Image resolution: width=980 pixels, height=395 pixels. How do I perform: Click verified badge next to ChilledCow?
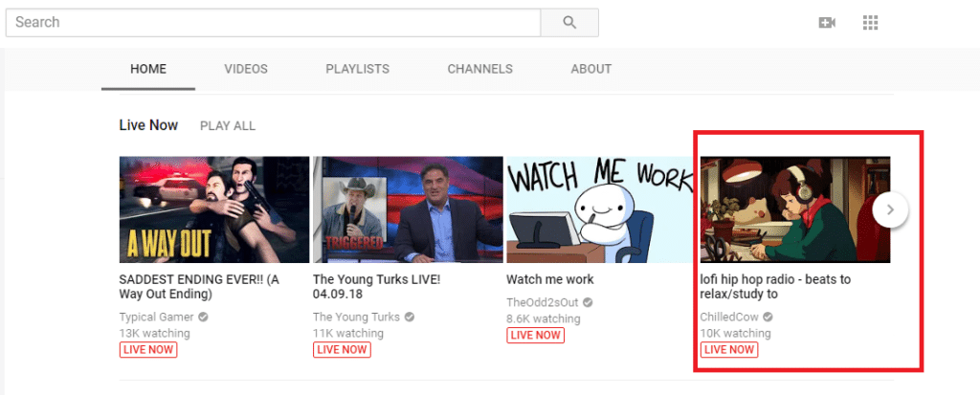click(768, 317)
